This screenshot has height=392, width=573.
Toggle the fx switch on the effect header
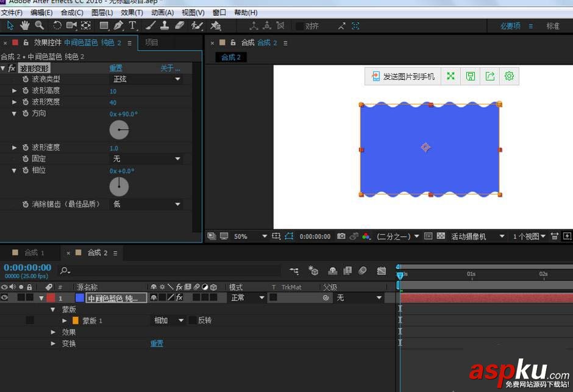pyautogui.click(x=12, y=68)
